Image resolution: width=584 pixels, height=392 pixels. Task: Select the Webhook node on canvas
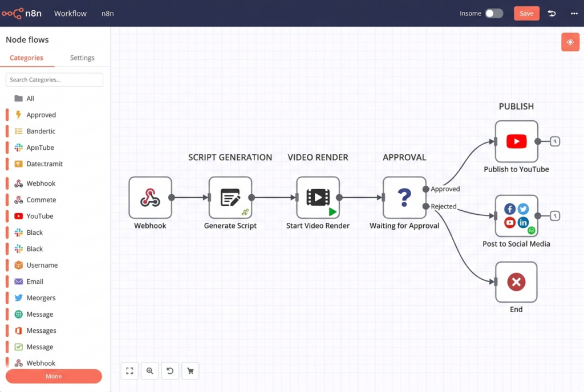(150, 198)
